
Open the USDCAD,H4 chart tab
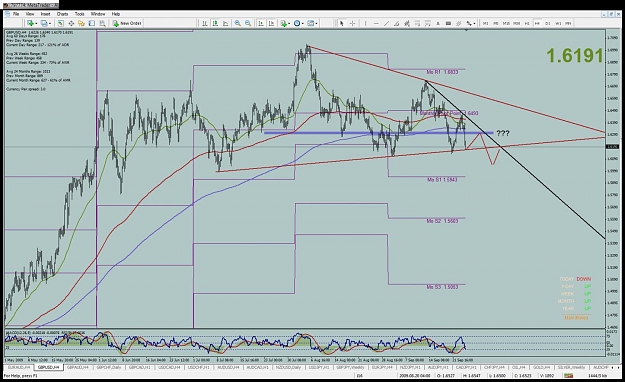coord(169,367)
